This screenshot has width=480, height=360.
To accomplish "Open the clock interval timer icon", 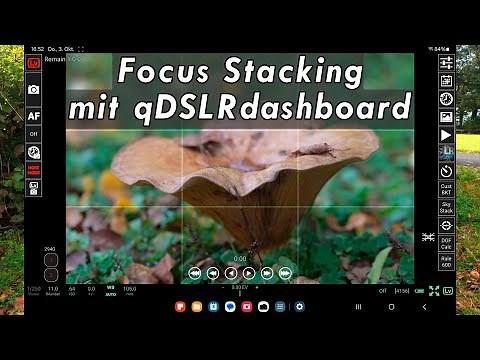I will pos(446,99).
